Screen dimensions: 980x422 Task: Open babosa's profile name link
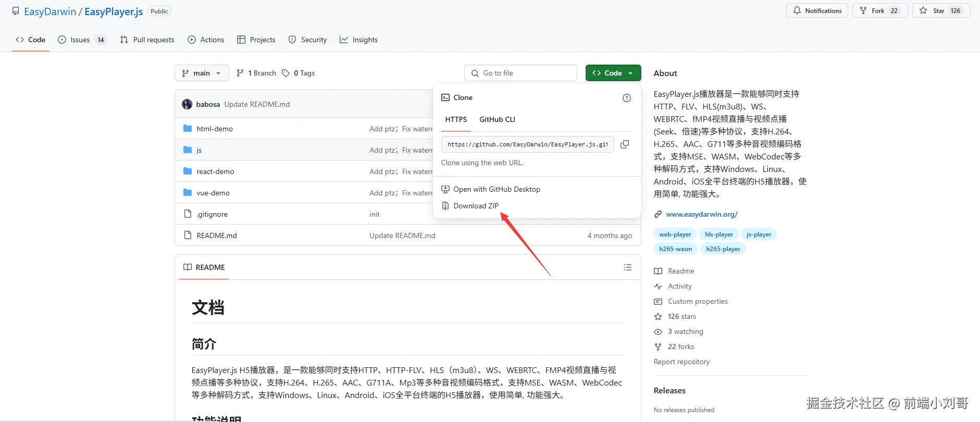point(208,104)
